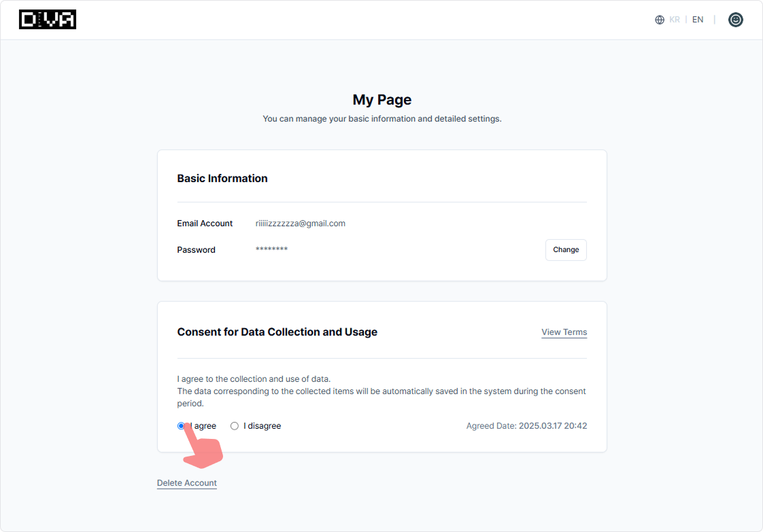Click 'Consent for Data Collection and Usage' heading
The height and width of the screenshot is (532, 763).
pyautogui.click(x=277, y=332)
